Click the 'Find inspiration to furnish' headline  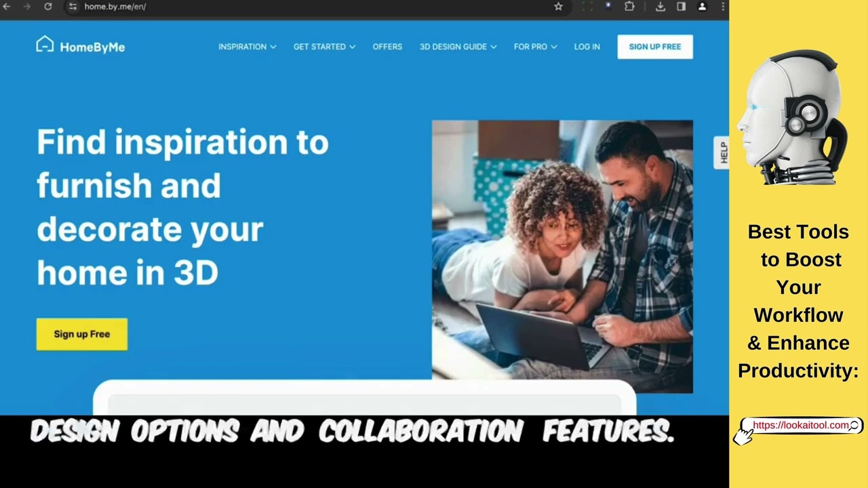point(182,207)
